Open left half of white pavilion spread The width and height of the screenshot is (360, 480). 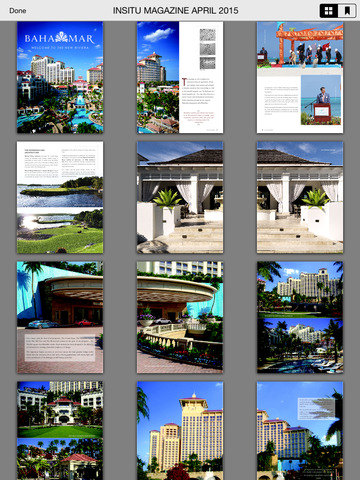pos(180,197)
